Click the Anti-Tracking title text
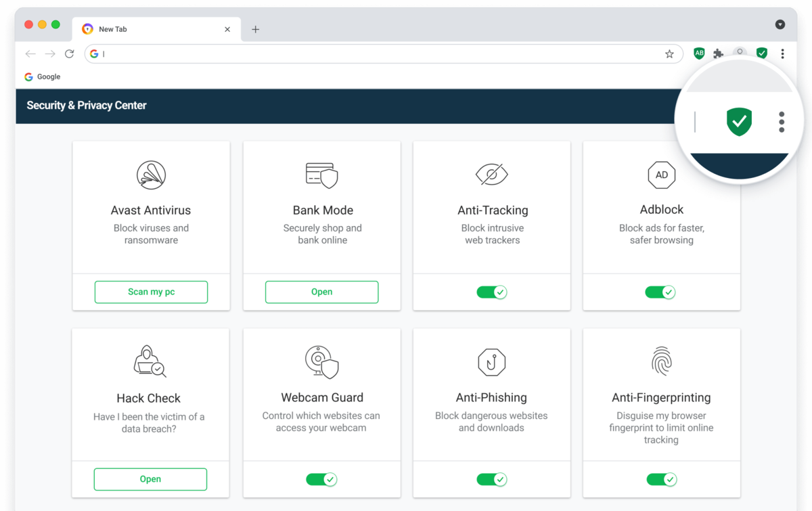This screenshot has width=812, height=511. pos(493,210)
